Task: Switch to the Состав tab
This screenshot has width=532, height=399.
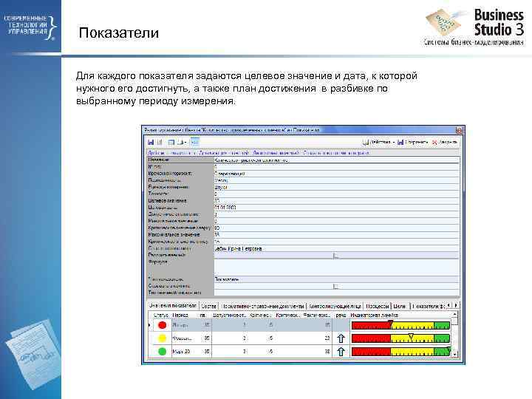Action: (x=208, y=306)
